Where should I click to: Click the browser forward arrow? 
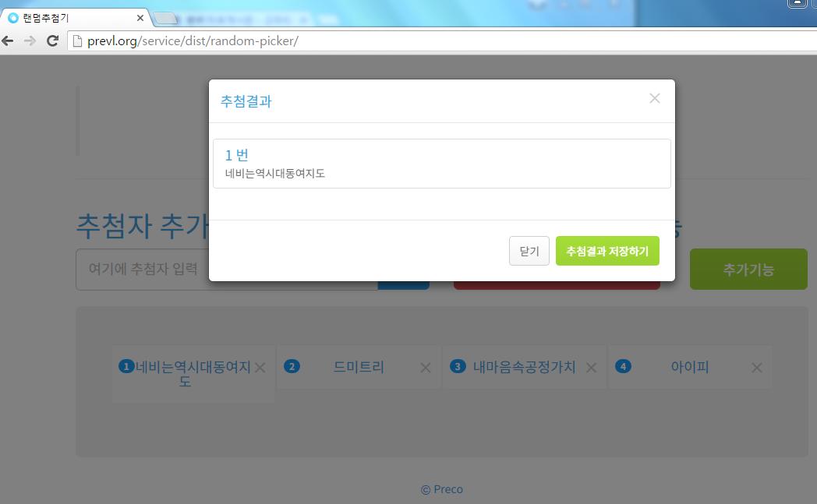30,41
